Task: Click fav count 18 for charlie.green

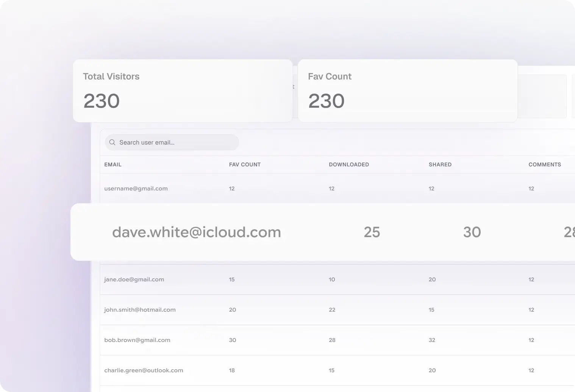Action: point(232,370)
